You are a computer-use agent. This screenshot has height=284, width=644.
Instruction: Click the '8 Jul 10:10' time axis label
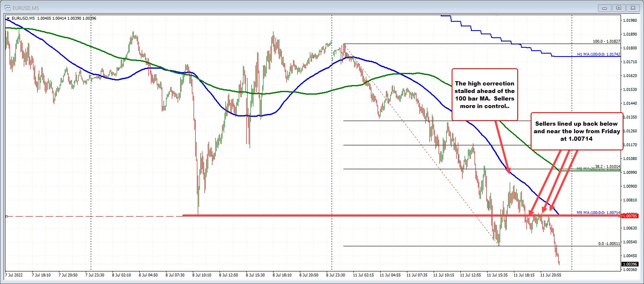click(202, 275)
